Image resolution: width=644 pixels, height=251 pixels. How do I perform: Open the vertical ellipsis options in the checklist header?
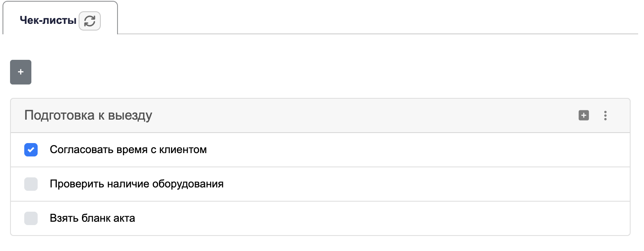605,115
